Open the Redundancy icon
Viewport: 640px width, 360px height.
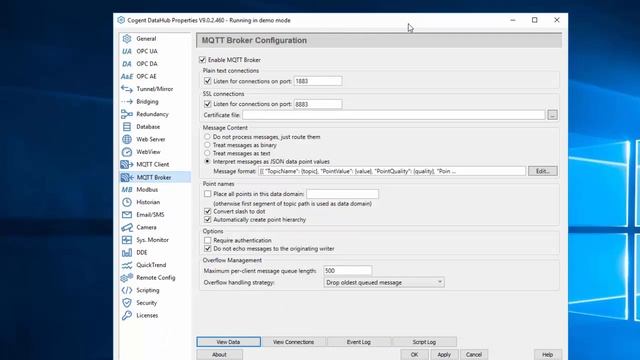click(x=127, y=114)
